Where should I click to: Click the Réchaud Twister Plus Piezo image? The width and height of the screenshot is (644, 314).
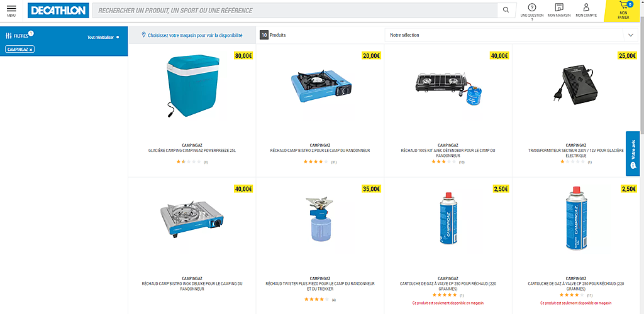tap(320, 219)
